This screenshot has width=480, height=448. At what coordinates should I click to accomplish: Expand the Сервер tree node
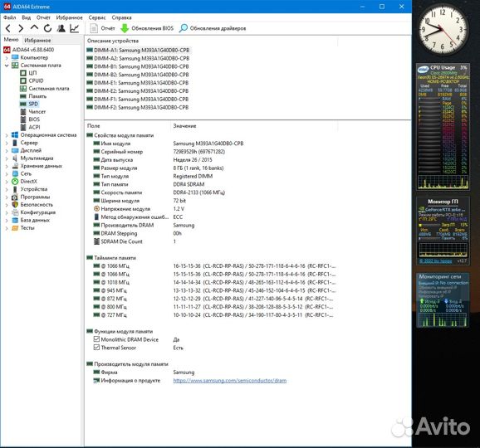7,143
